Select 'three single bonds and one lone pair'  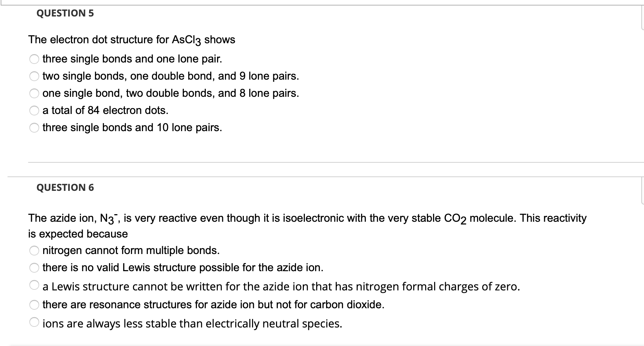pos(34,59)
